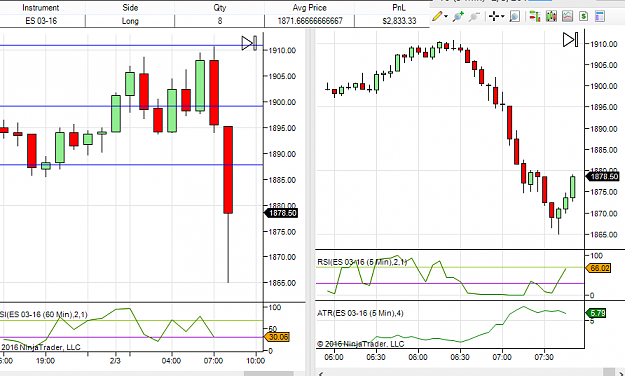Click the 07:00 time label on right chart
This screenshot has height=376, width=625.
click(502, 357)
